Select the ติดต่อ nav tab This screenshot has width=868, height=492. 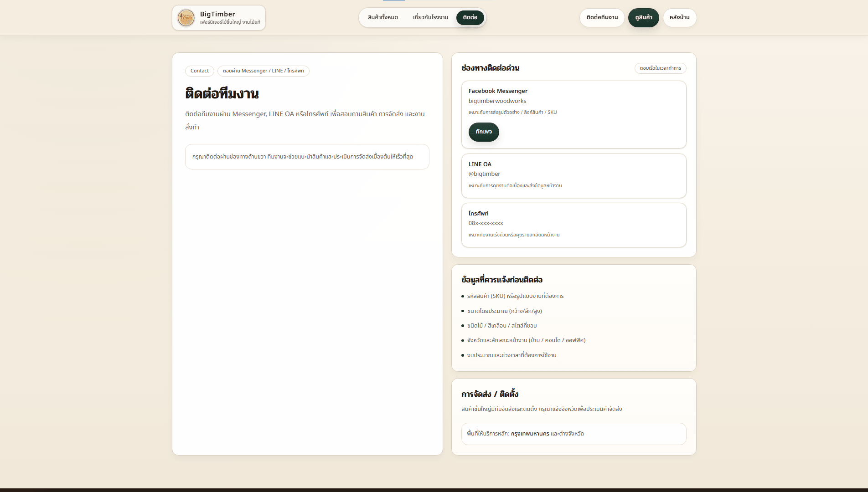coord(470,17)
